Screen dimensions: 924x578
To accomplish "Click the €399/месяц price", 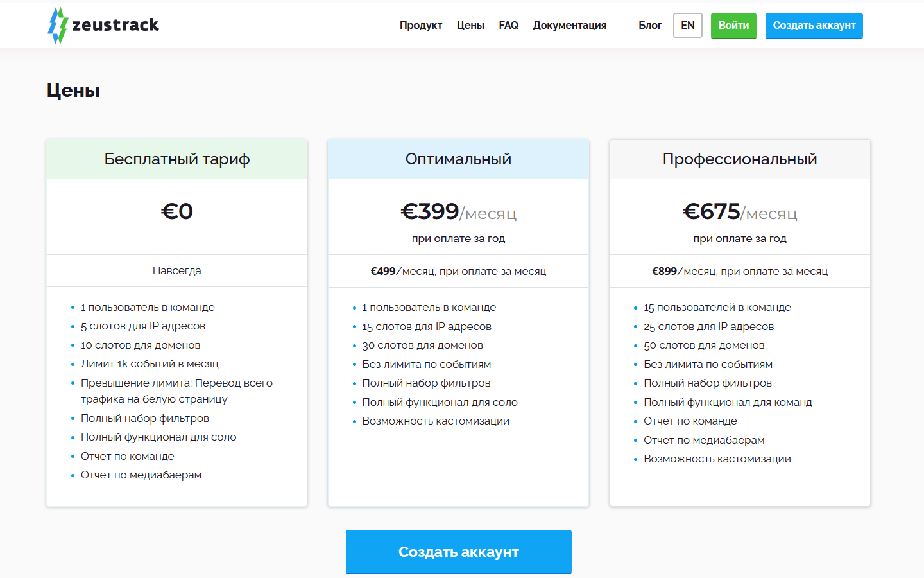I will [x=459, y=212].
